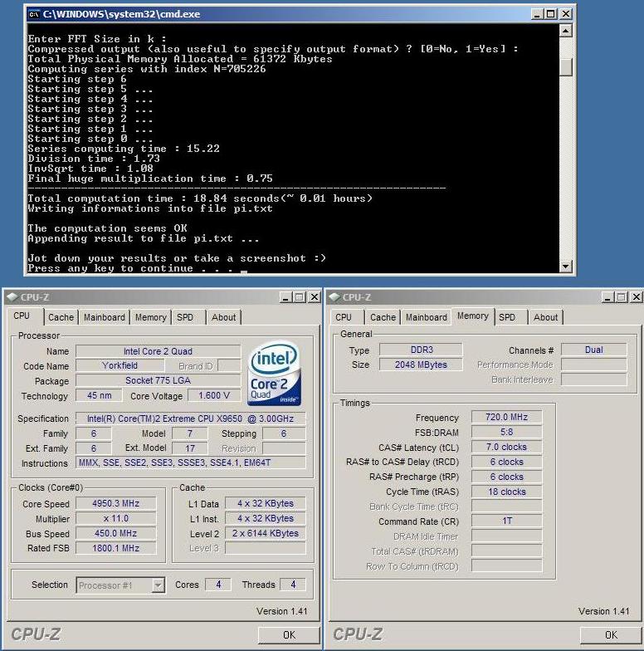
Task: Click the Rated FSB value 1800.1 MHz
Action: pos(116,548)
